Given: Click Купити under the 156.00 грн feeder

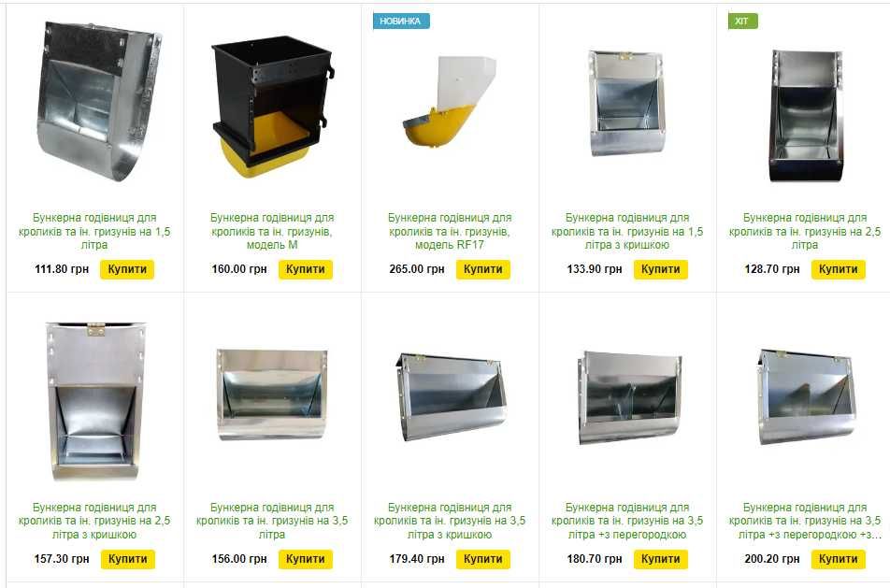Looking at the screenshot, I should click(x=306, y=559).
